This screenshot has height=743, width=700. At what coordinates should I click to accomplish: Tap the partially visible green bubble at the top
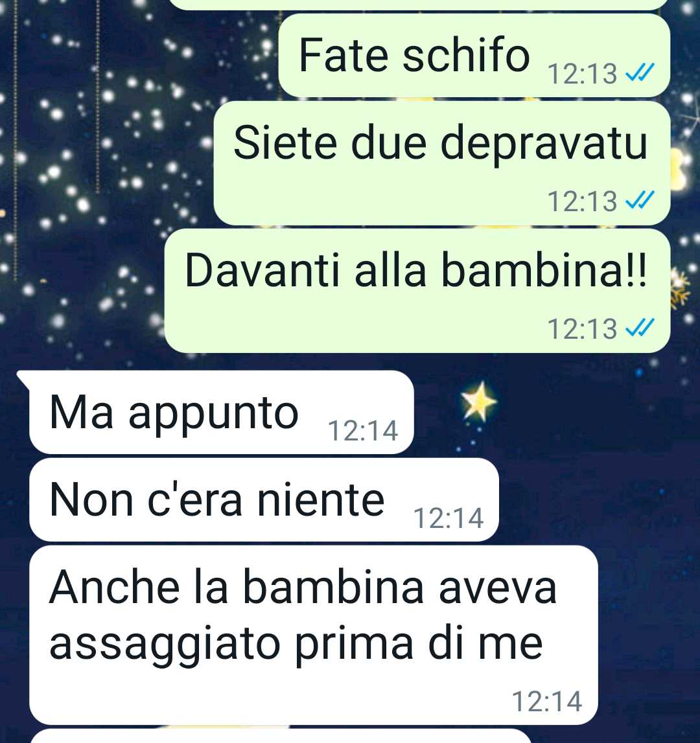tap(417, 5)
